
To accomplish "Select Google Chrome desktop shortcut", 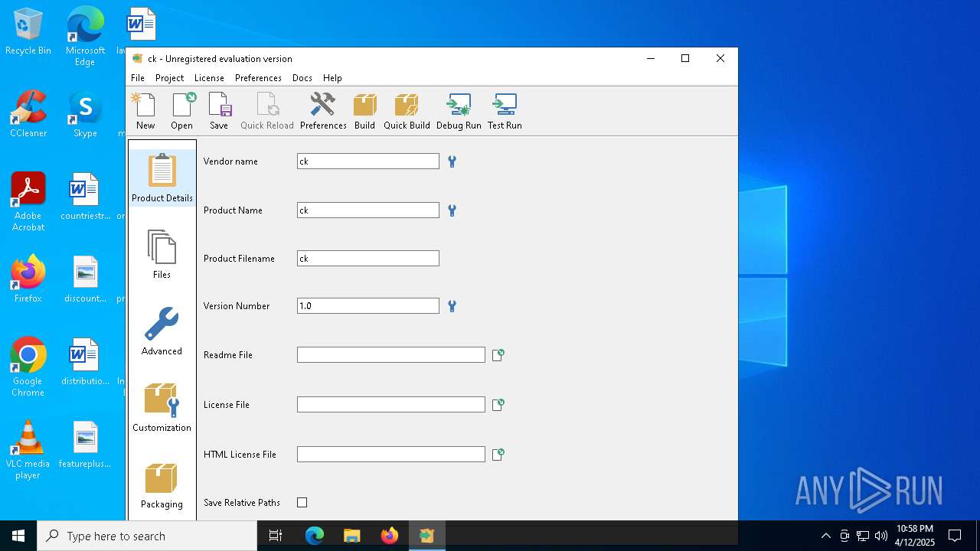I will (x=28, y=367).
